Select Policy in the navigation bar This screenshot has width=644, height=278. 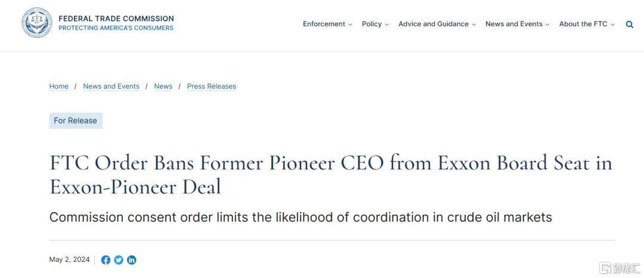tap(371, 24)
